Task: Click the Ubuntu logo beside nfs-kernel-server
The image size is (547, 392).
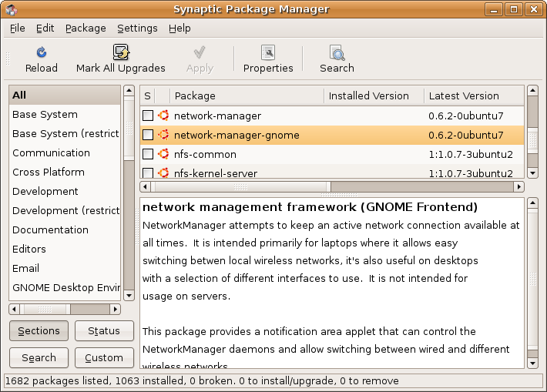Action: [163, 173]
